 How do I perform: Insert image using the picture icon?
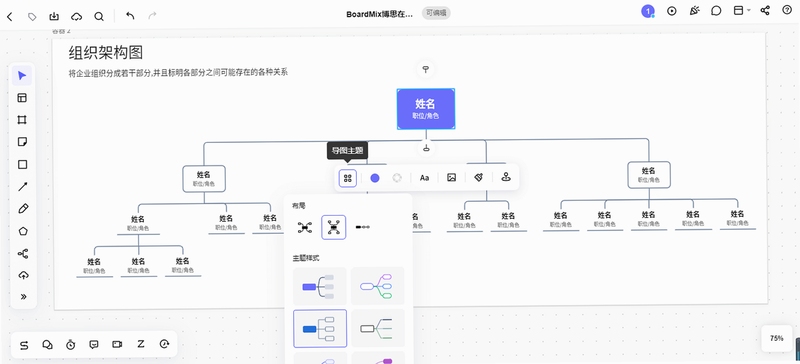tap(451, 178)
